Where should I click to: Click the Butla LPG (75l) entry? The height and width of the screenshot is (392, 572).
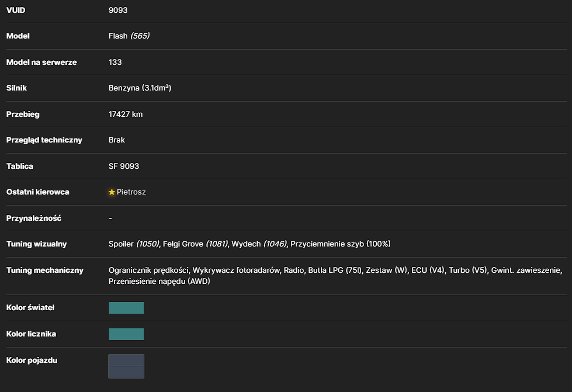point(335,270)
